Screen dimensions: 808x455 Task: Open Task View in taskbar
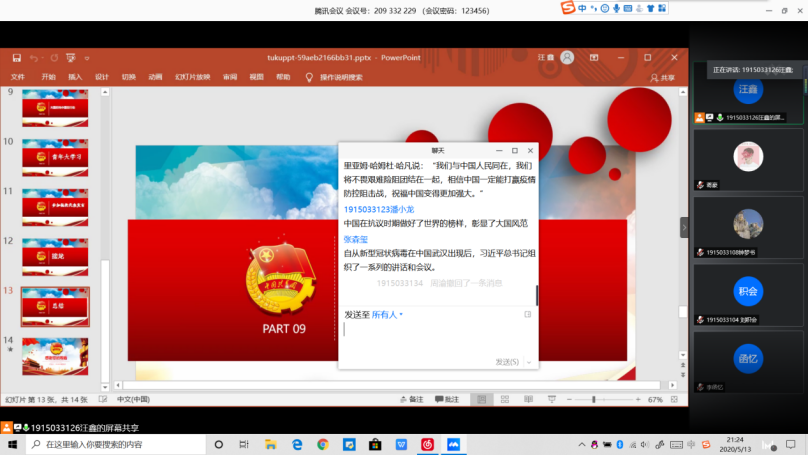point(244,444)
